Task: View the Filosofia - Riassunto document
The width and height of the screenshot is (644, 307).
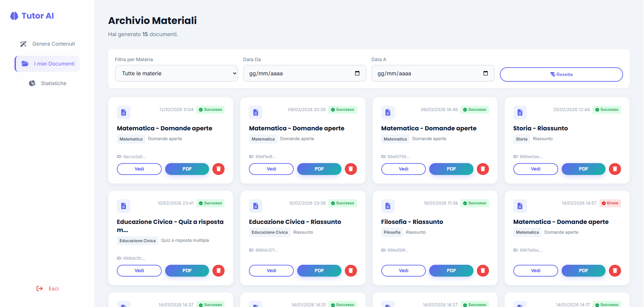Action: tap(404, 271)
